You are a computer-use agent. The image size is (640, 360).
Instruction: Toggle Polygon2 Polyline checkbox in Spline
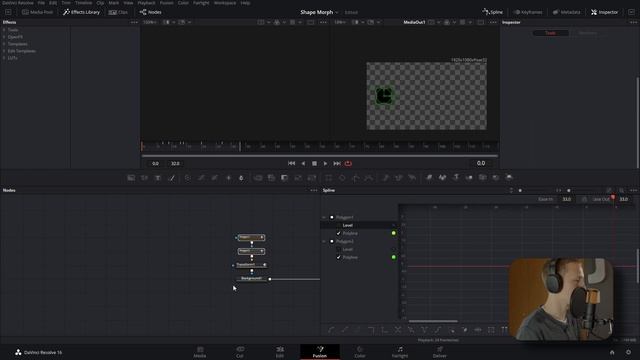pyautogui.click(x=338, y=257)
